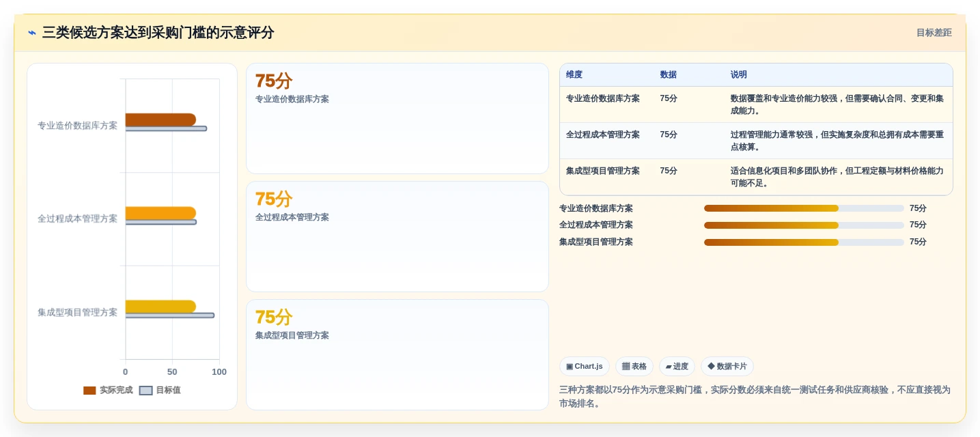Click the description starting 过程管理能力通常较强
Image resolution: width=980 pixels, height=437 pixels.
837,141
